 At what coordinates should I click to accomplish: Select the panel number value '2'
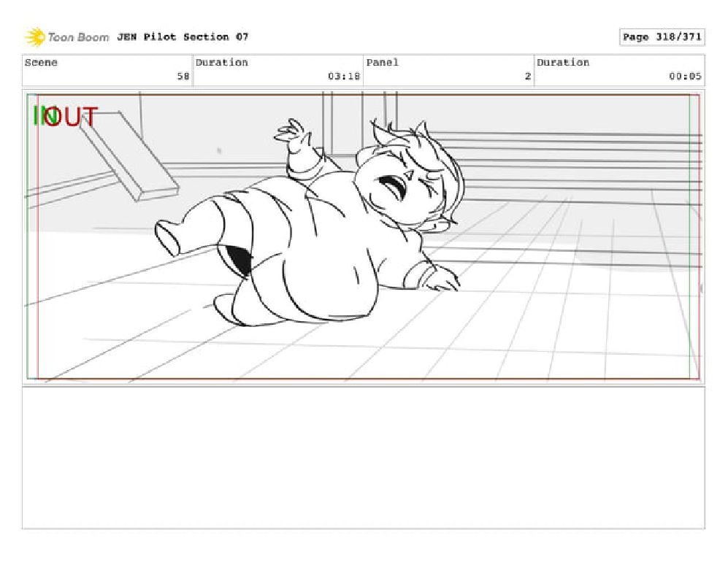point(527,76)
